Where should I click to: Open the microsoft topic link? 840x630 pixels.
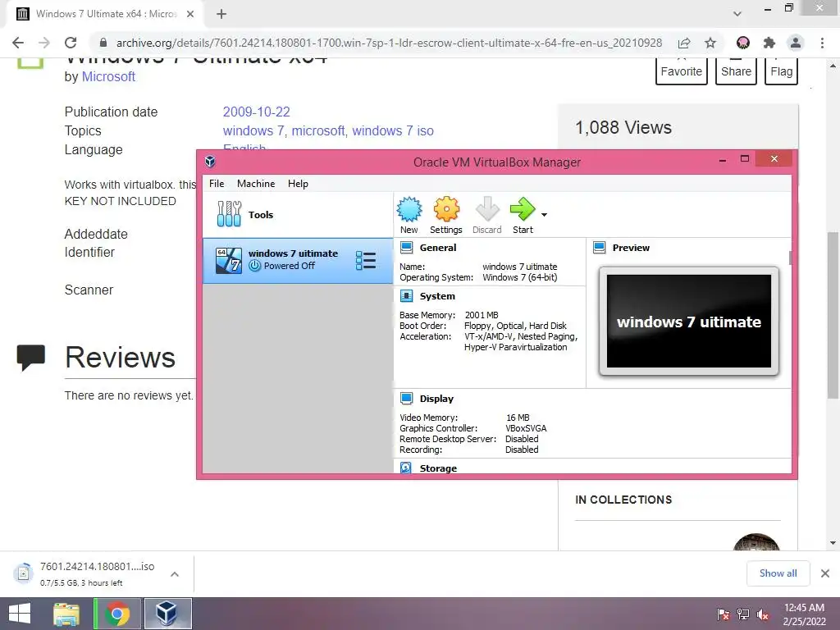[x=318, y=130]
